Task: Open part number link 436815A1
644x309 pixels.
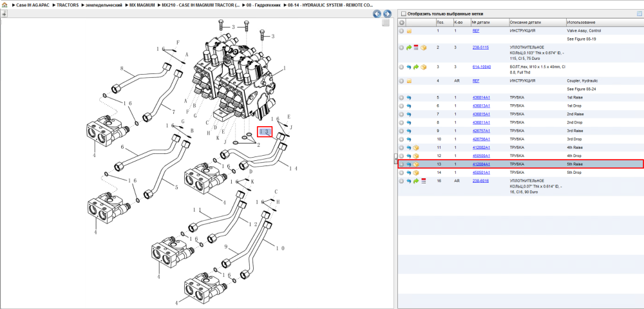Action: coord(481,114)
